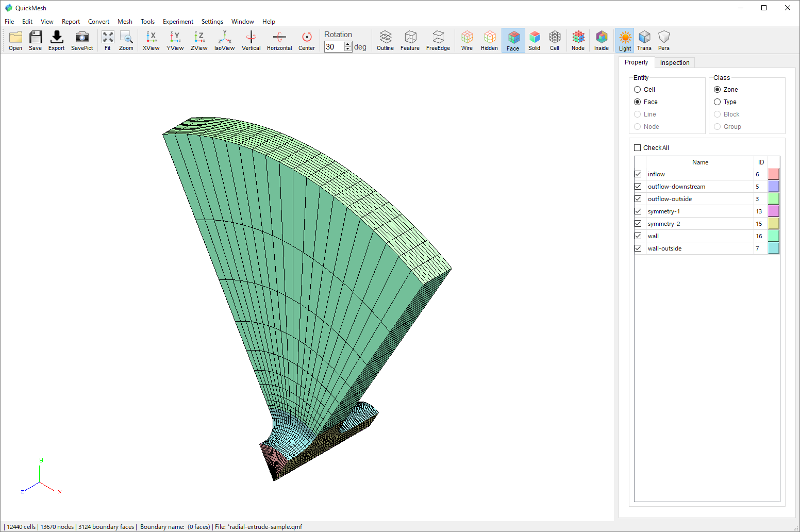Uncheck the inflow zone checkbox
Screen dimensions: 800x532
[638, 174]
